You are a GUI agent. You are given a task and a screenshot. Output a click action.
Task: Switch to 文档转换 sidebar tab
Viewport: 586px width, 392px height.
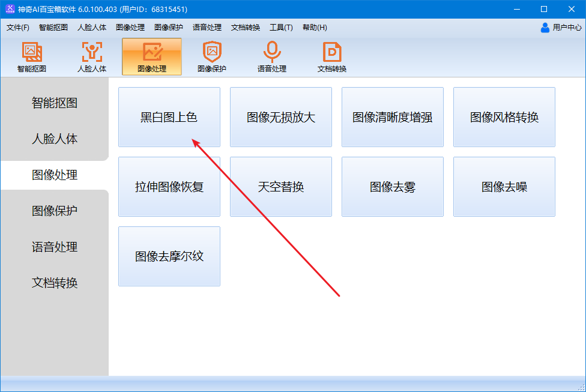coord(55,283)
